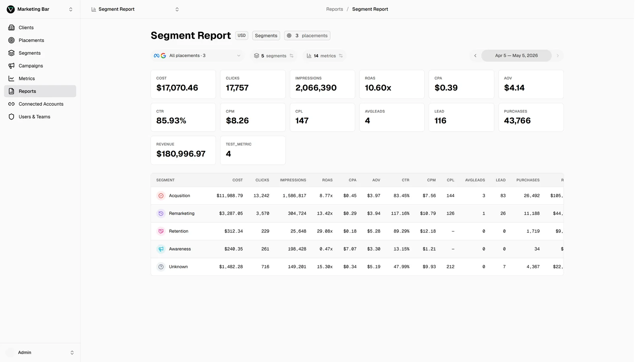Viewport: 644px width, 362px height.
Task: Click the Unknown question-mark row icon
Action: click(161, 267)
